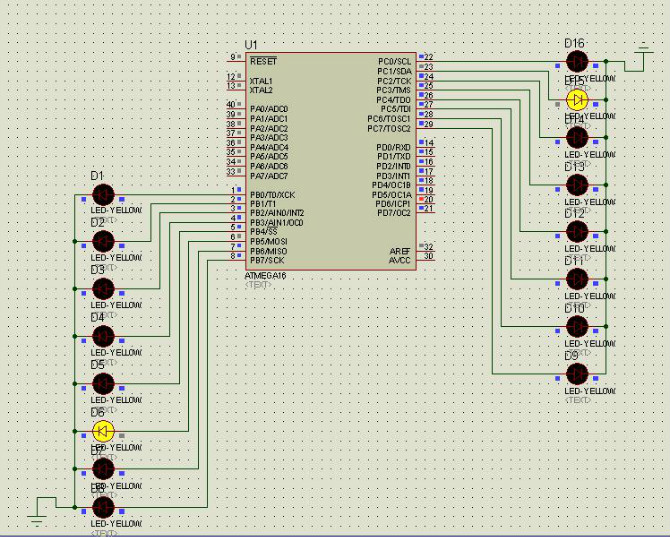This screenshot has height=537, width=670.
Task: Pick the LED D16 symbol
Action: [577, 62]
